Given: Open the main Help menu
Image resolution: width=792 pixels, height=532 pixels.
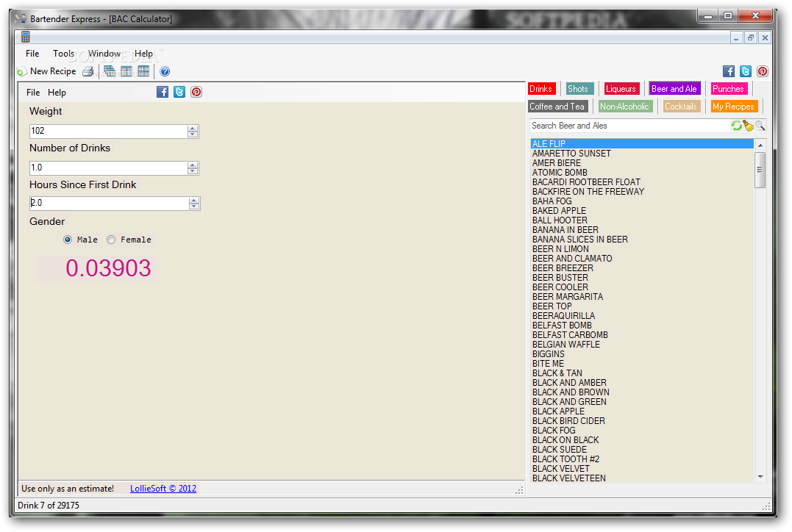Looking at the screenshot, I should coord(143,54).
